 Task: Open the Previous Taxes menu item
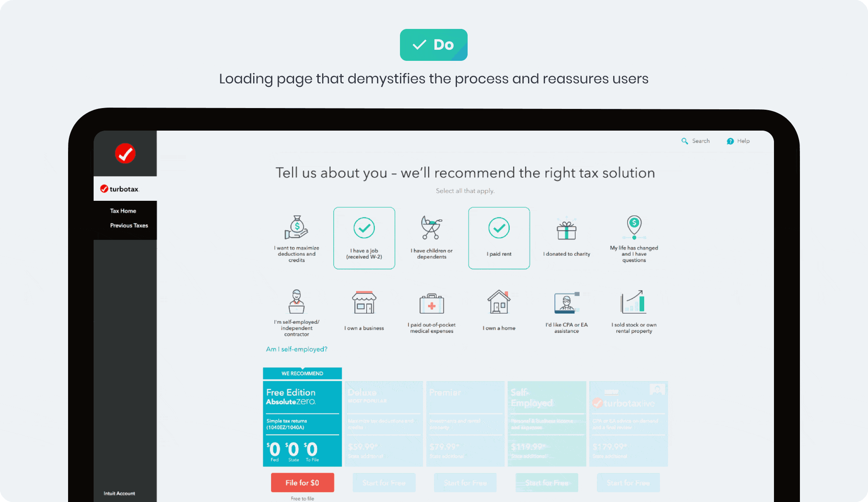click(x=128, y=225)
